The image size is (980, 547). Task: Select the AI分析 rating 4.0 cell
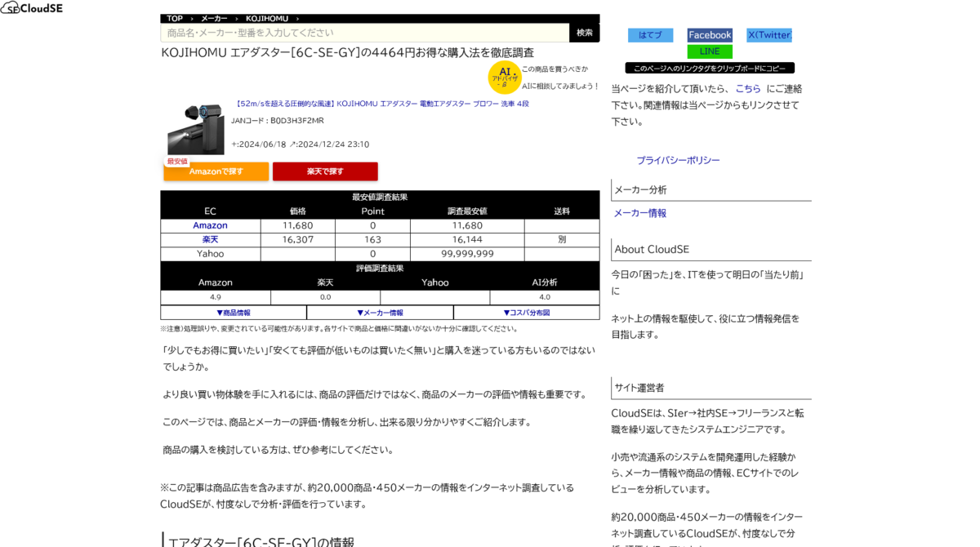pyautogui.click(x=545, y=297)
